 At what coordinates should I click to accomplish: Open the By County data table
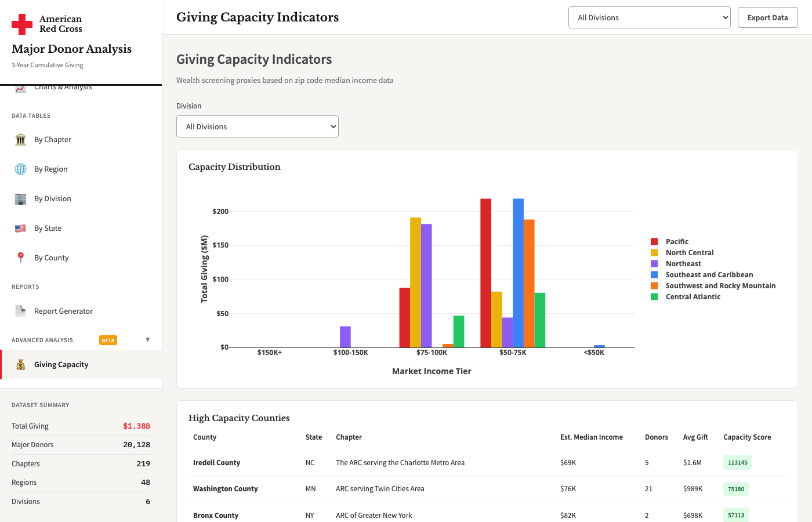[x=81, y=258]
